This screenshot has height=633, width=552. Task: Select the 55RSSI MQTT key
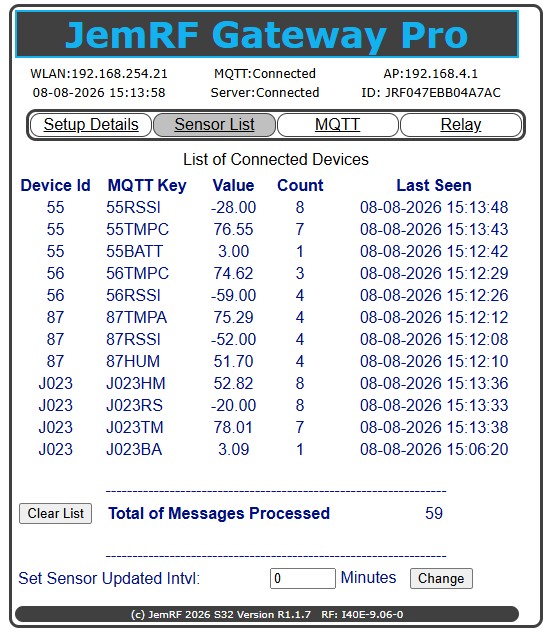pos(133,208)
